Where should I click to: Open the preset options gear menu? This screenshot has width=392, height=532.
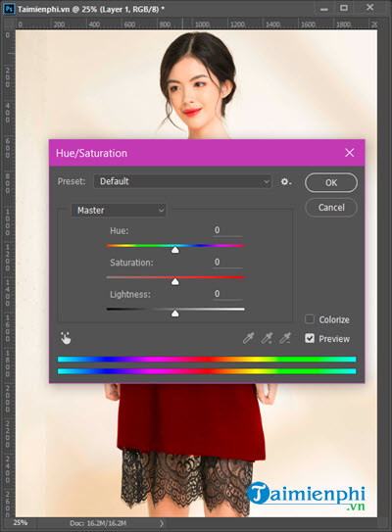point(286,182)
